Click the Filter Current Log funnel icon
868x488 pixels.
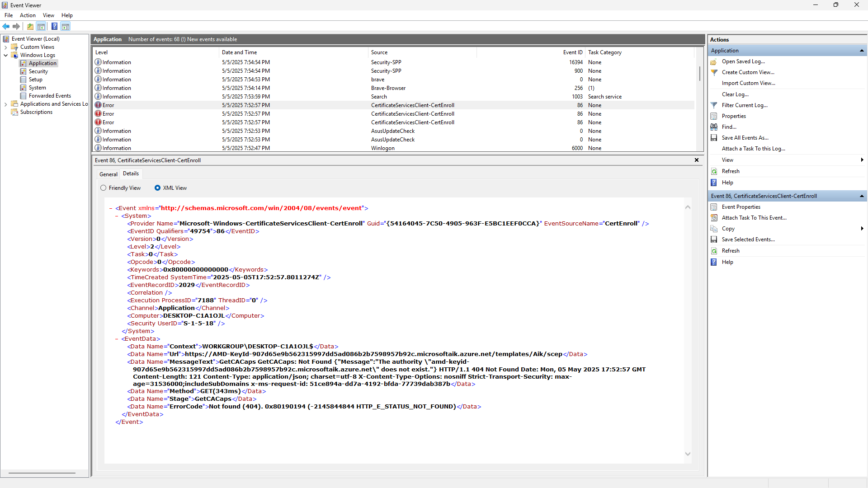[x=714, y=105]
